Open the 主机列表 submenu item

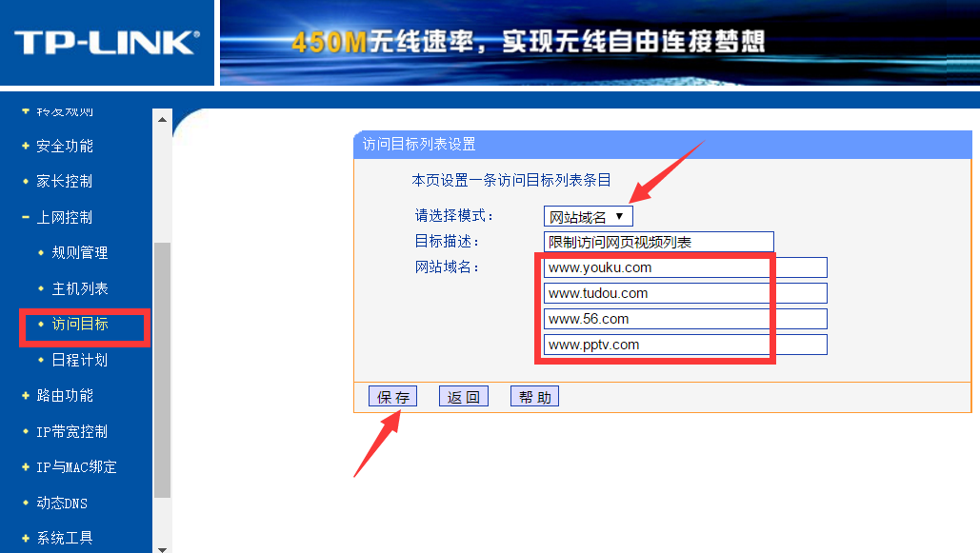click(x=79, y=288)
